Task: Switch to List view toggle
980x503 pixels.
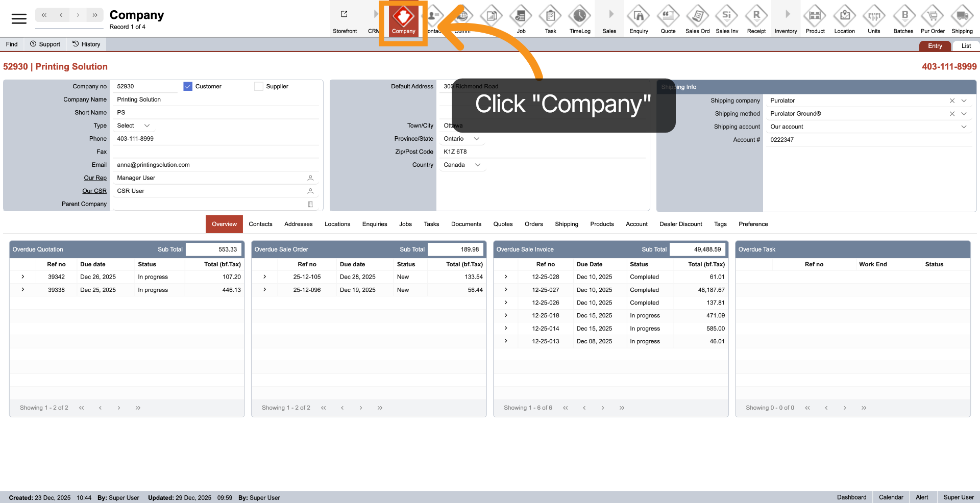Action: [966, 46]
